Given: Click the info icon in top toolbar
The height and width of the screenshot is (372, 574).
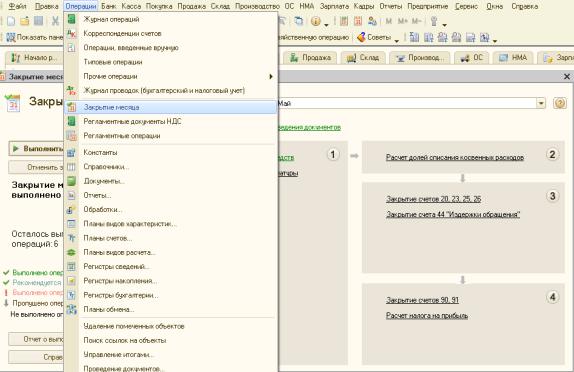Looking at the screenshot, I should (x=316, y=21).
